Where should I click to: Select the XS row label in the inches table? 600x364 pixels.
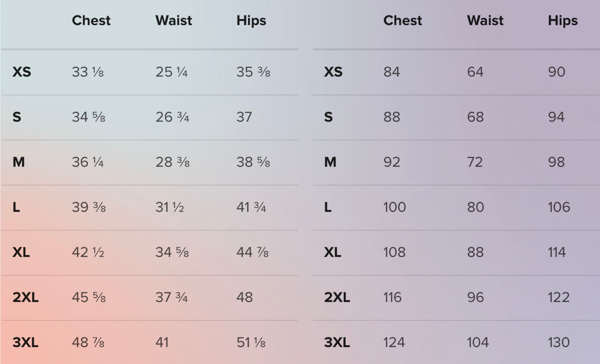(x=22, y=72)
